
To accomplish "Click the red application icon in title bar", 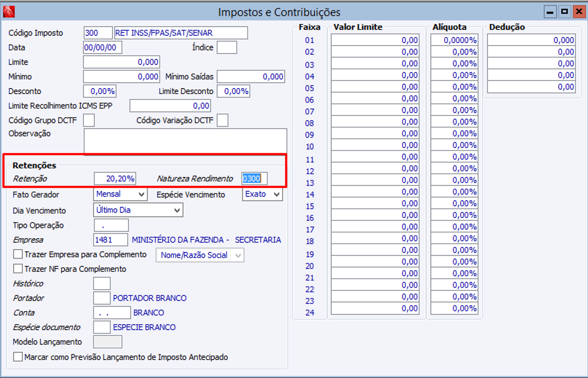I will tap(9, 11).
